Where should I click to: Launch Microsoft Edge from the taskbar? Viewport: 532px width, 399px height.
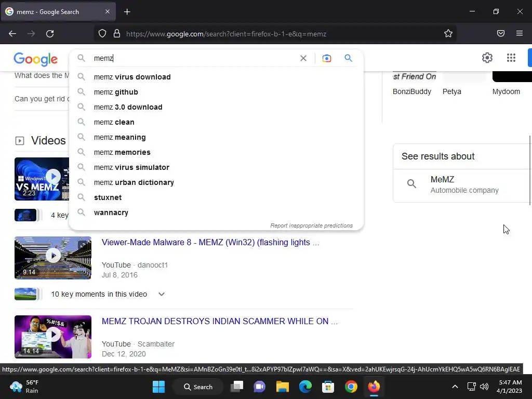tap(305, 387)
